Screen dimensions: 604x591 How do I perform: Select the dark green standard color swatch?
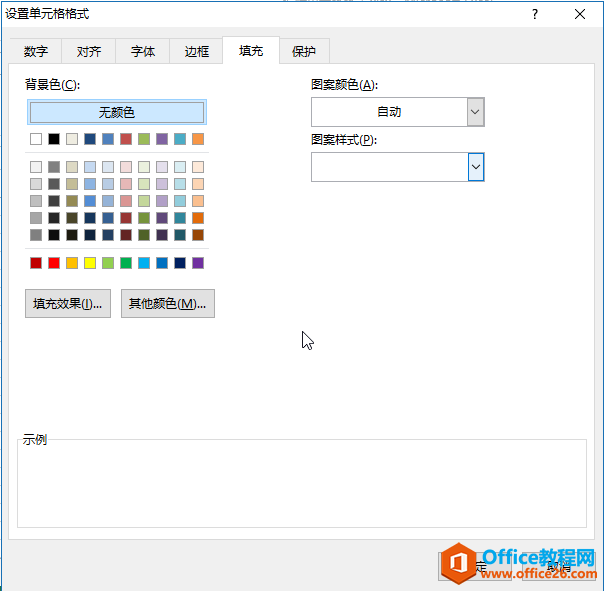coord(126,263)
